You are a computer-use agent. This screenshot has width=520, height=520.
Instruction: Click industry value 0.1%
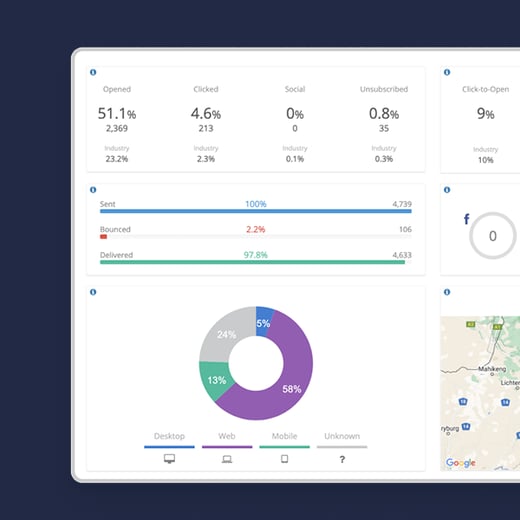[295, 159]
